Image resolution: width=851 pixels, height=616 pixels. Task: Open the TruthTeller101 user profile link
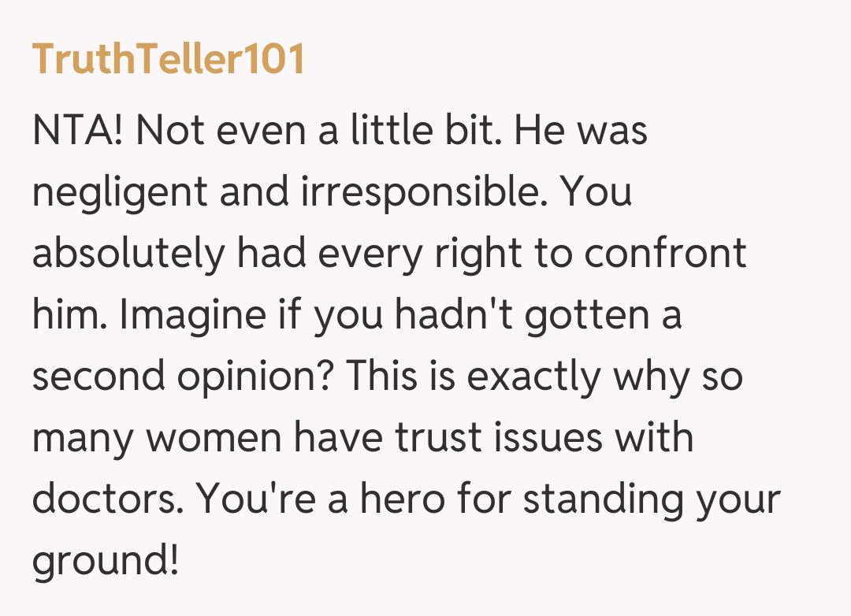click(x=169, y=59)
